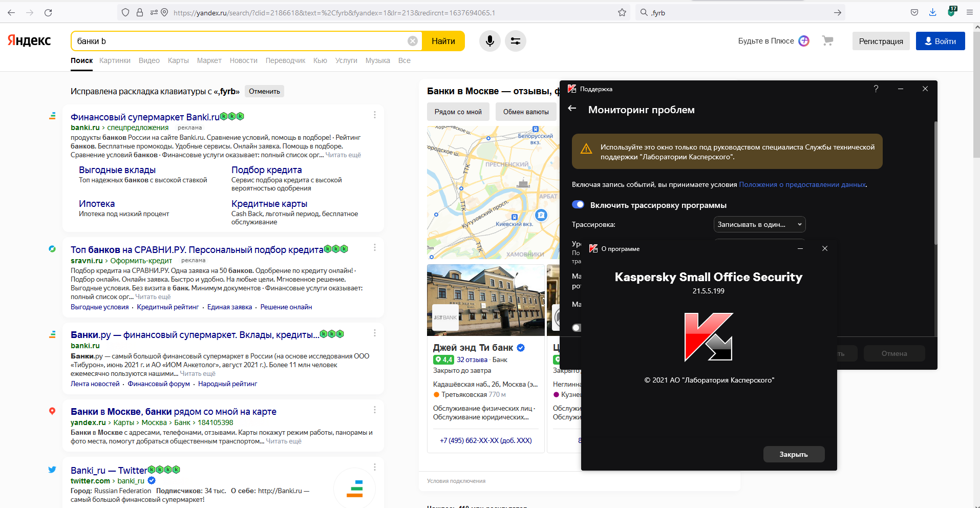Go back in the Firefox browser

coord(11,12)
